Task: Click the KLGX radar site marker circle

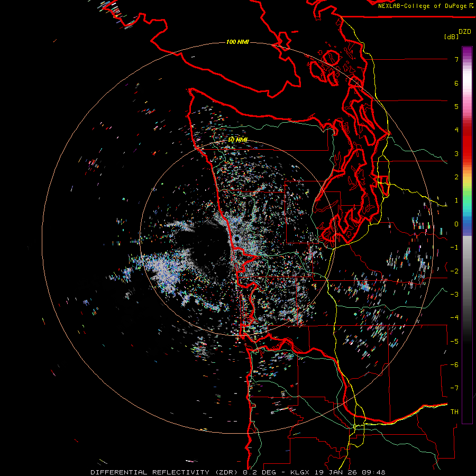Action: coord(237,239)
